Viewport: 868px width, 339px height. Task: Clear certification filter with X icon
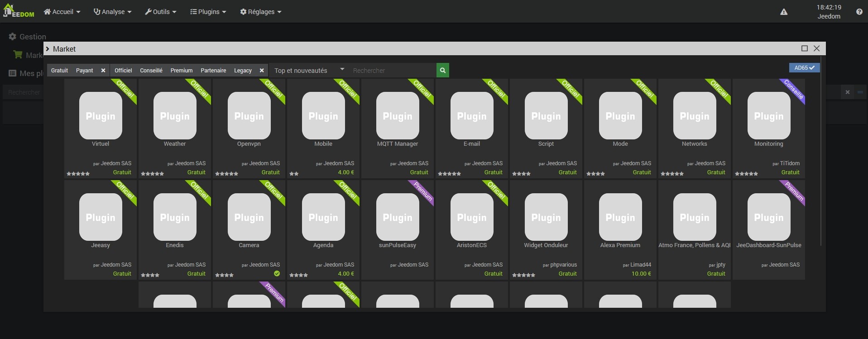(262, 71)
